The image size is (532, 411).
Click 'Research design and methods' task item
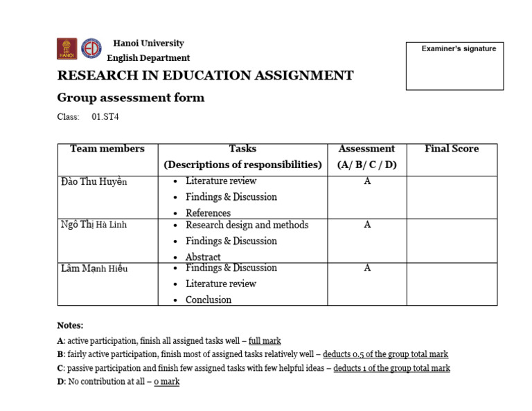pyautogui.click(x=247, y=225)
